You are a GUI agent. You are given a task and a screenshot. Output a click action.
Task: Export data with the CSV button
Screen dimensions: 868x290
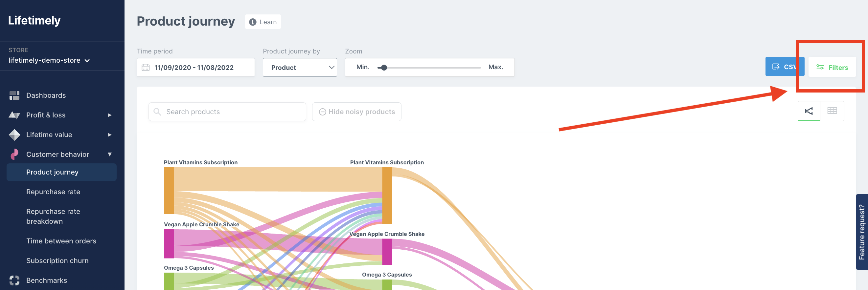pos(784,67)
